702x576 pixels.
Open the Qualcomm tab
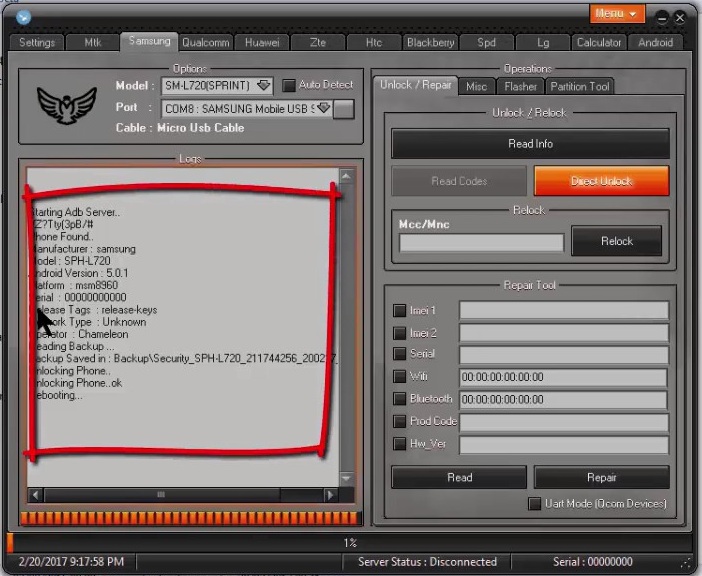coord(205,43)
